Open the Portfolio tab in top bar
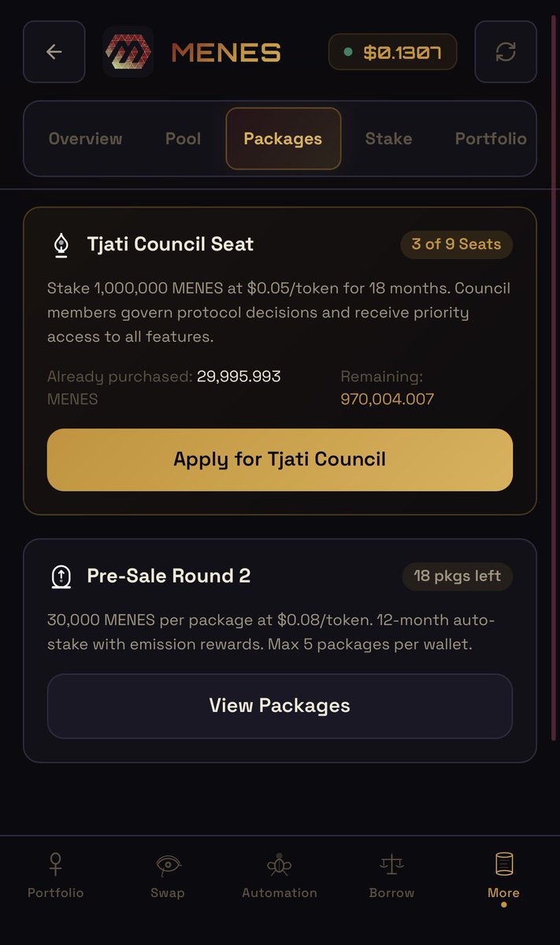This screenshot has height=945, width=560. tap(490, 139)
